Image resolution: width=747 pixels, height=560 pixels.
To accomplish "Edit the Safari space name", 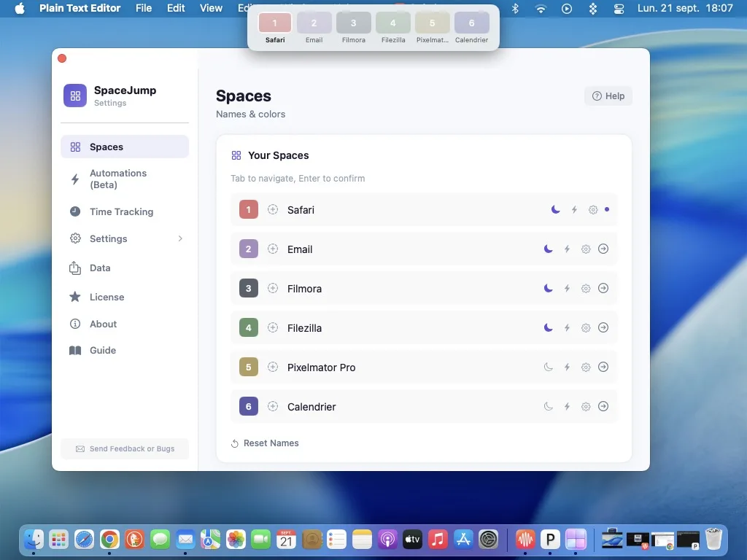I will coord(301,210).
